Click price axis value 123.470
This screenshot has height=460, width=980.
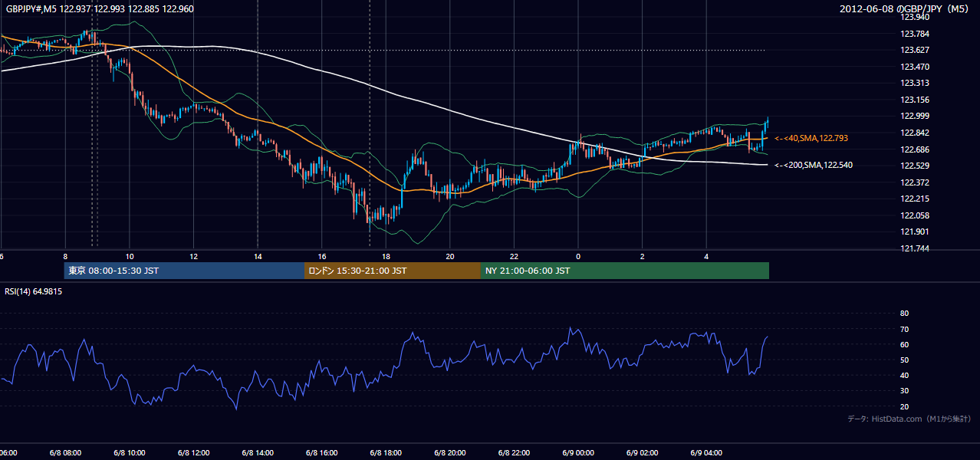click(x=914, y=67)
